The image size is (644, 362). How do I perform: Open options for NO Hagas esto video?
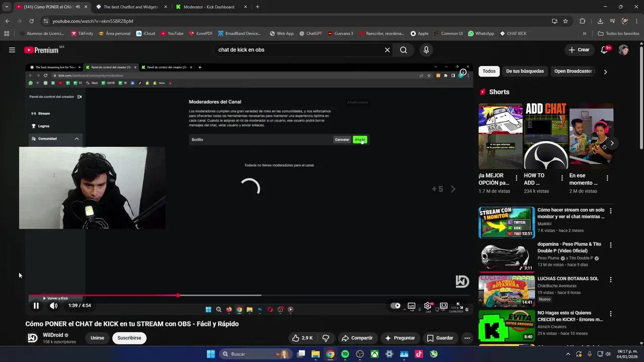(611, 314)
